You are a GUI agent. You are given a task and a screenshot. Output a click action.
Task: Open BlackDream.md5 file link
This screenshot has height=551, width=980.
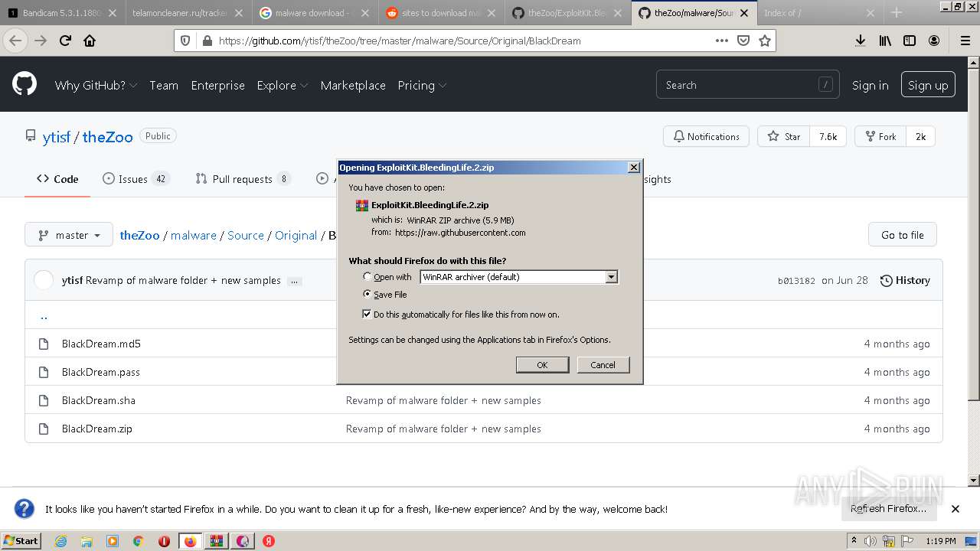click(101, 344)
